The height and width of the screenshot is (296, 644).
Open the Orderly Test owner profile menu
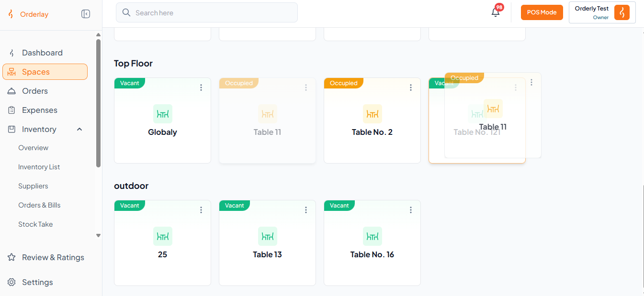[x=602, y=12]
